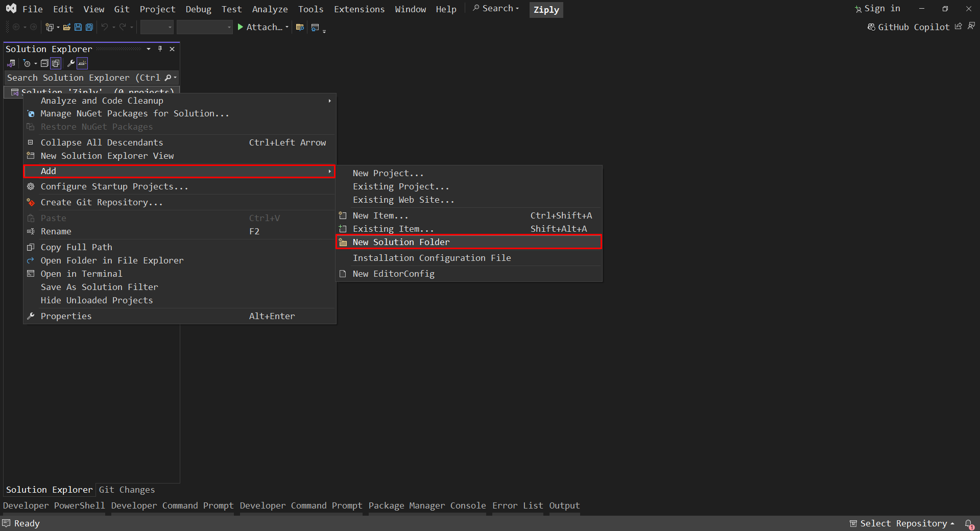Click the Solution Explorer switch views icon
Screen dimensions: 980x531
click(x=11, y=63)
